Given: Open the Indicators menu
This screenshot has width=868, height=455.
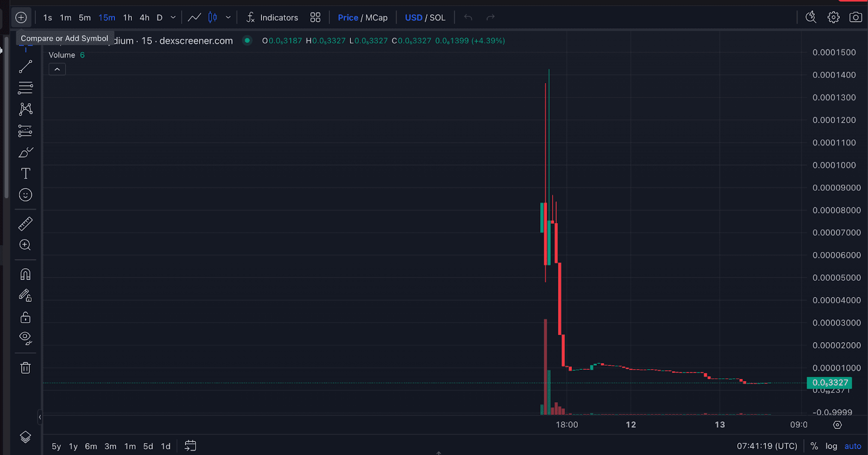Looking at the screenshot, I should tap(272, 17).
